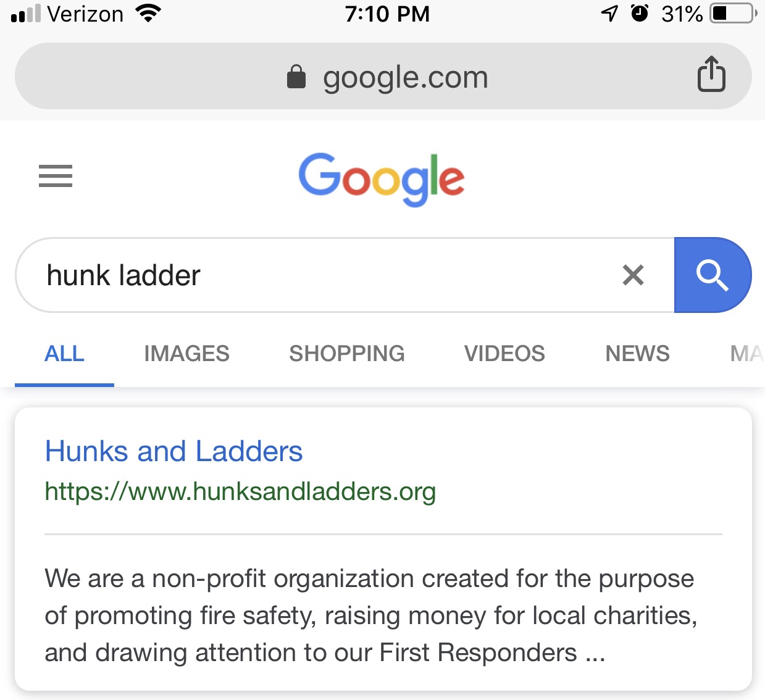Open the partially visible MAPS tab
This screenshot has width=765, height=700.
click(747, 354)
